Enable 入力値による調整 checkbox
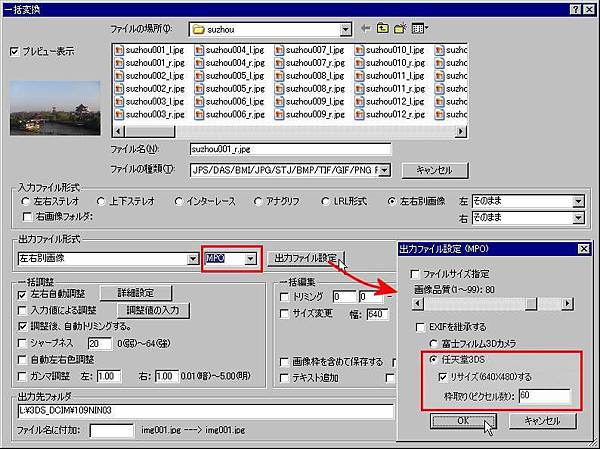Screen dimensions: 600x449 (22, 310)
